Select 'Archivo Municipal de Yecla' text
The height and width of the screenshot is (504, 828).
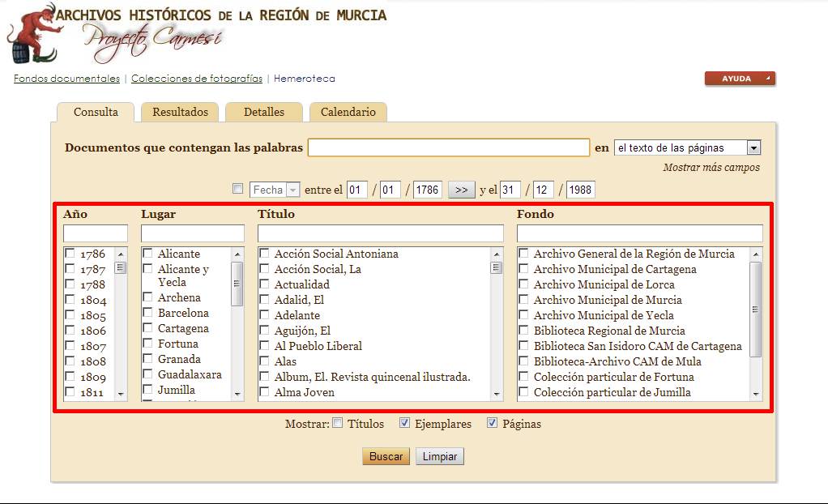[604, 315]
